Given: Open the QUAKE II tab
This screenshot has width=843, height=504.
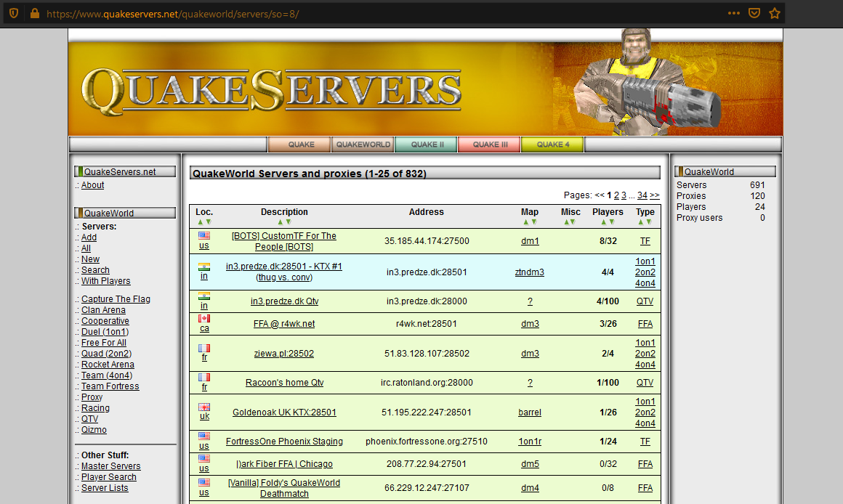Looking at the screenshot, I should 427,145.
